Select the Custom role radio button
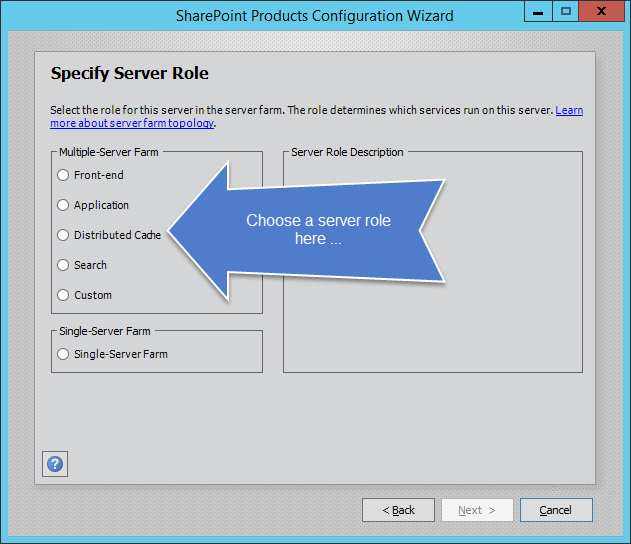This screenshot has height=544, width=631. click(64, 295)
